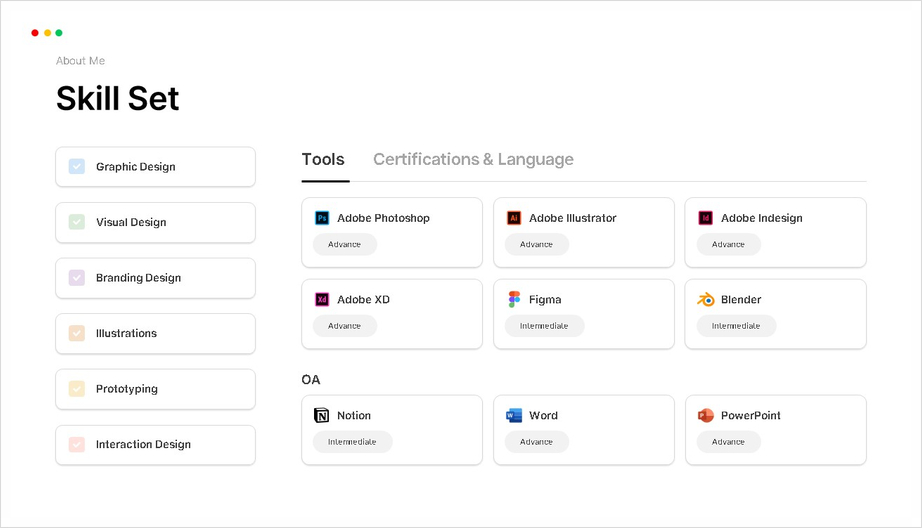922x528 pixels.
Task: Click the Word app icon
Action: click(x=514, y=415)
